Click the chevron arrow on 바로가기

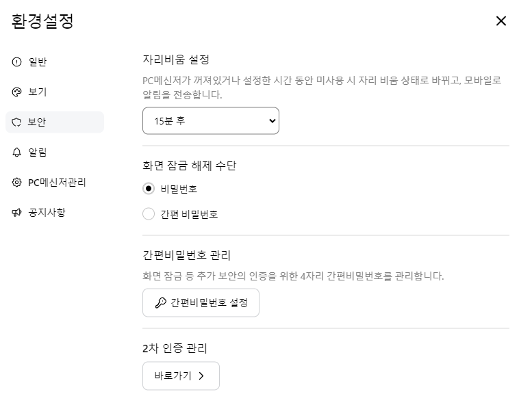tap(201, 376)
